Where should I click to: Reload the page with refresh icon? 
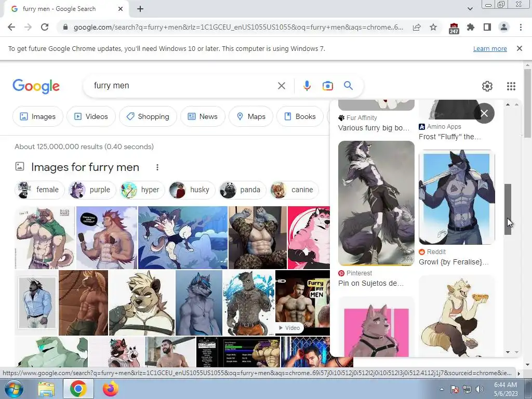[x=45, y=27]
